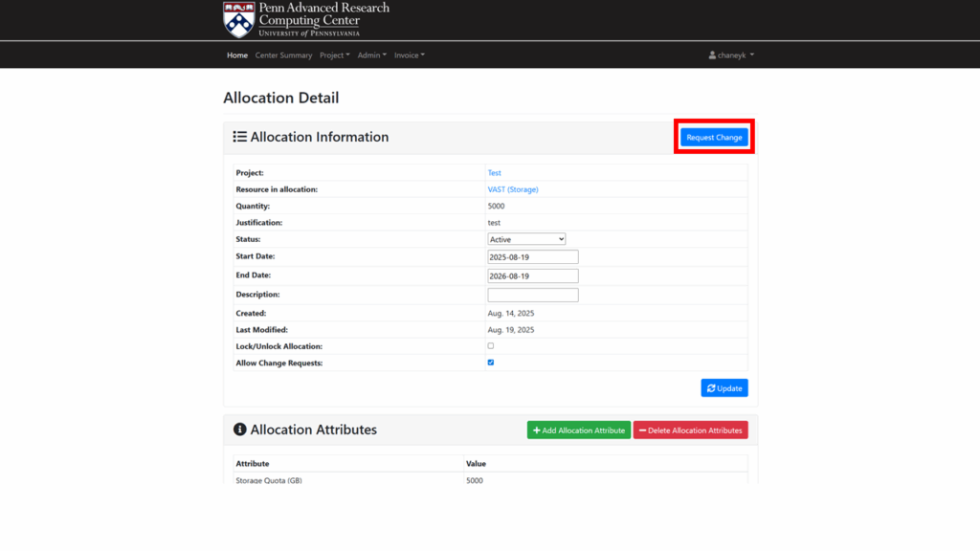Open the Center Summary page

(283, 55)
